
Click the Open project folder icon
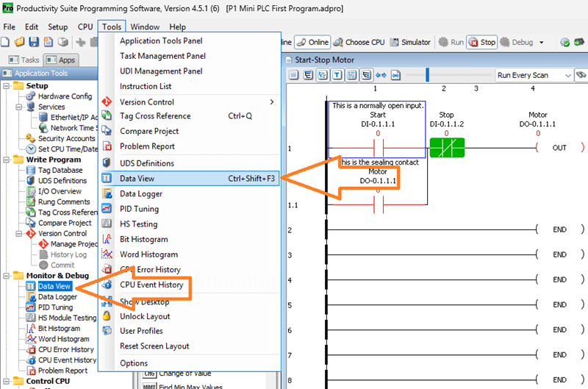point(20,43)
